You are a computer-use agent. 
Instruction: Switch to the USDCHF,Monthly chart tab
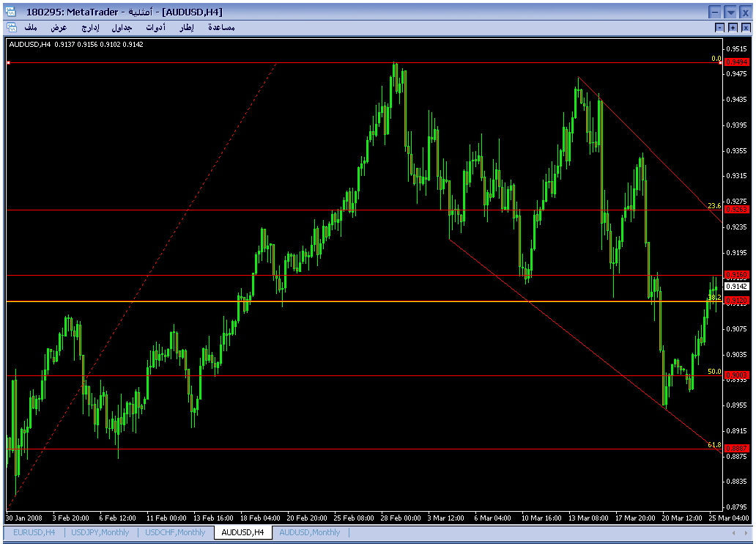tap(175, 532)
